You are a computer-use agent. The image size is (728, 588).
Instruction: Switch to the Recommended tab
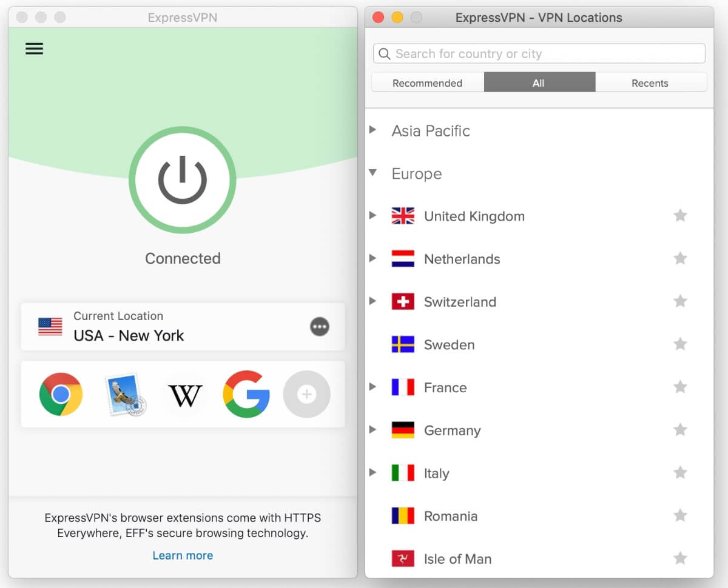427,83
